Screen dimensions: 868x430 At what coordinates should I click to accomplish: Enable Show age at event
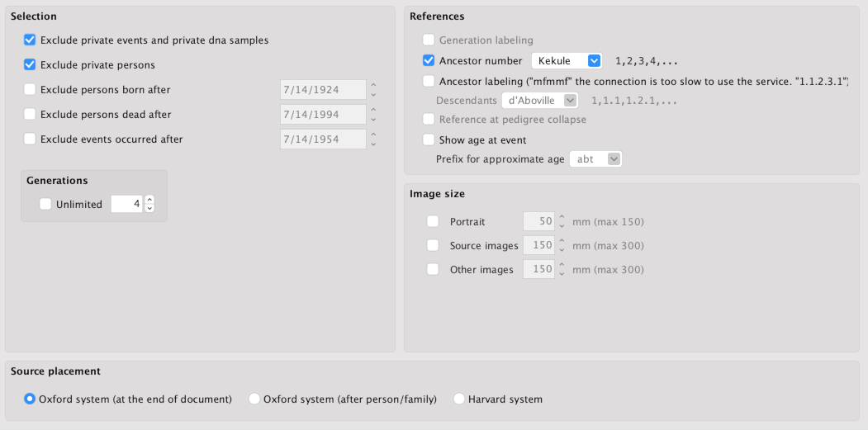pos(428,139)
